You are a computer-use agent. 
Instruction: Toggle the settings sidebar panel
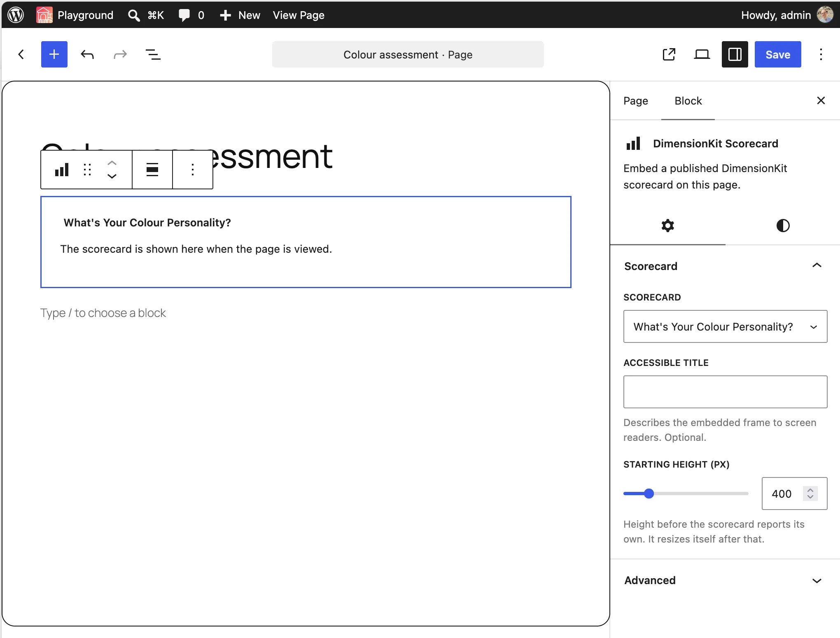click(735, 54)
